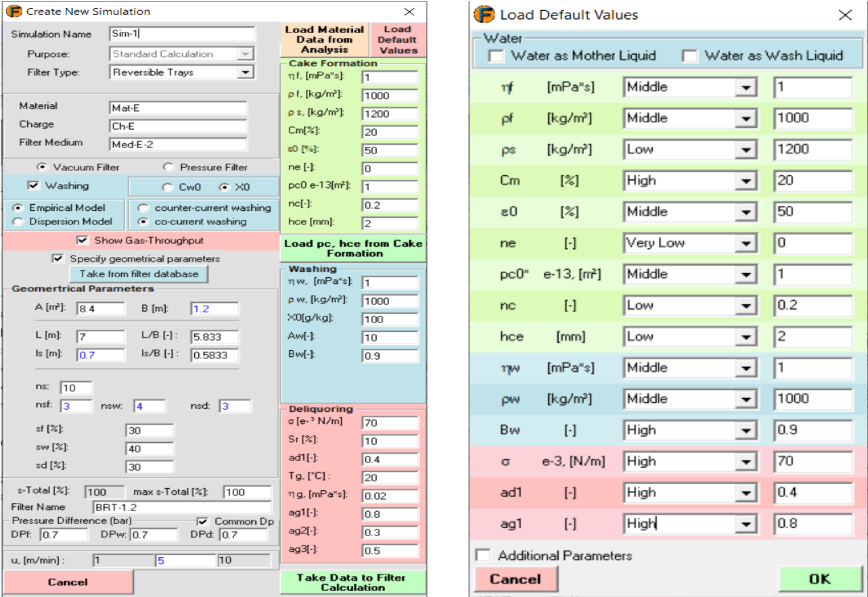The image size is (868, 597).
Task: Cancel the Create New Simulation dialog
Action: pyautogui.click(x=68, y=582)
